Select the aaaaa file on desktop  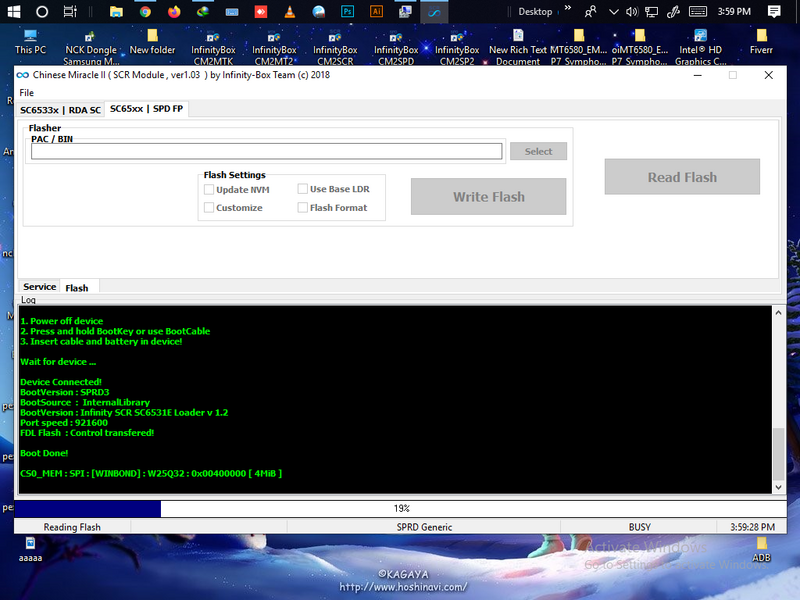[30, 549]
